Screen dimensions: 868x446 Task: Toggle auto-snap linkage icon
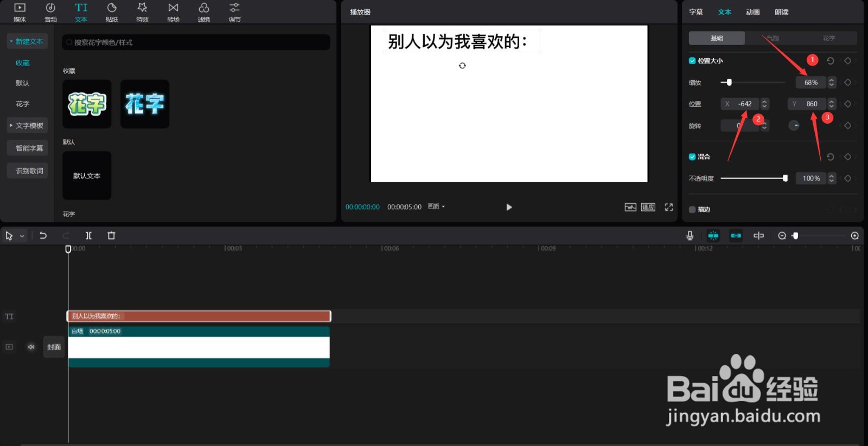point(736,235)
